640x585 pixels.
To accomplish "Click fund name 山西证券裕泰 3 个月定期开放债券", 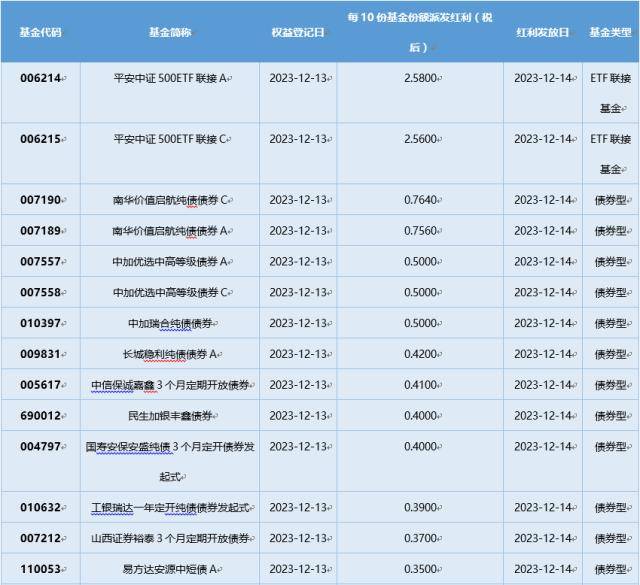I will (x=170, y=538).
